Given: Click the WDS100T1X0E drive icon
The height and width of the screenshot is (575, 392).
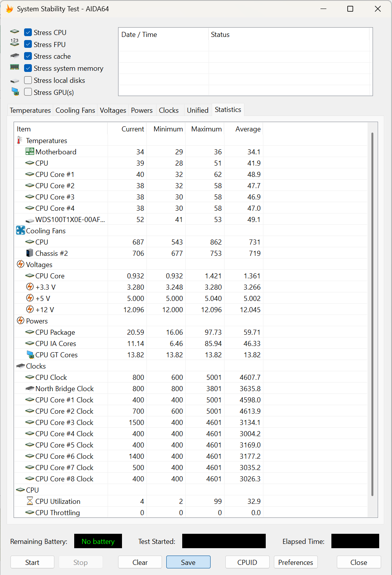Looking at the screenshot, I should point(30,220).
